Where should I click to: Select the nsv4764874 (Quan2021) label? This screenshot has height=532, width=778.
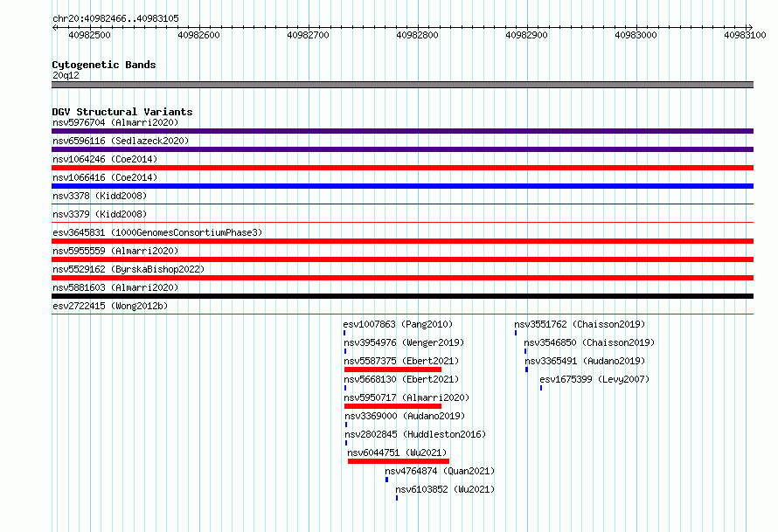click(440, 471)
